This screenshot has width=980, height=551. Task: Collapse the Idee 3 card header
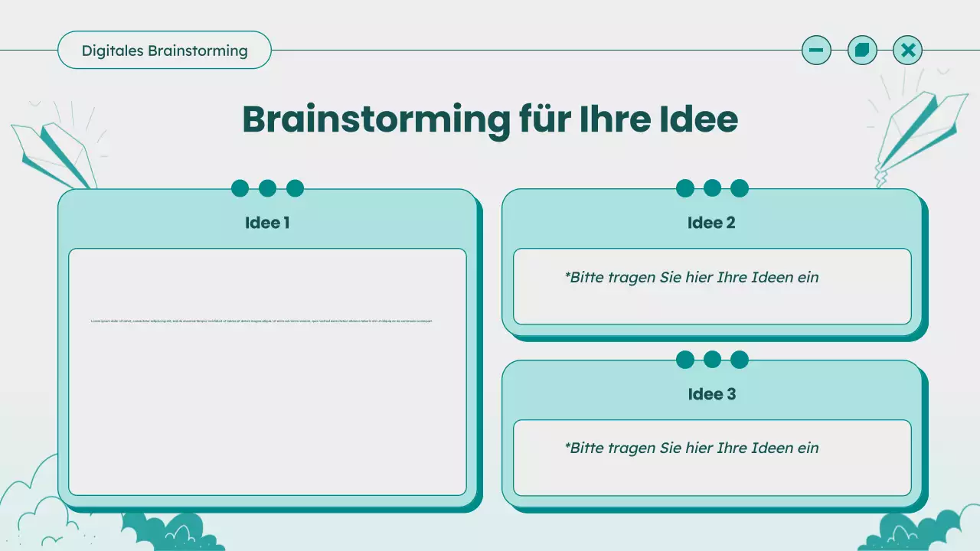click(x=711, y=394)
